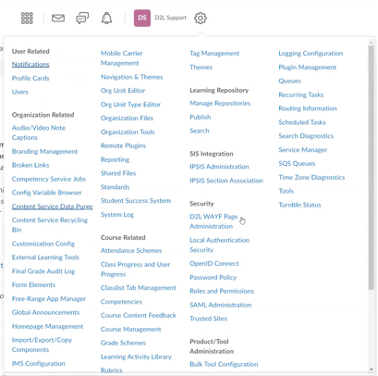Viewport: 378px width, 376px height.
Task: Open Time Zone Diagnostics
Action: [312, 177]
